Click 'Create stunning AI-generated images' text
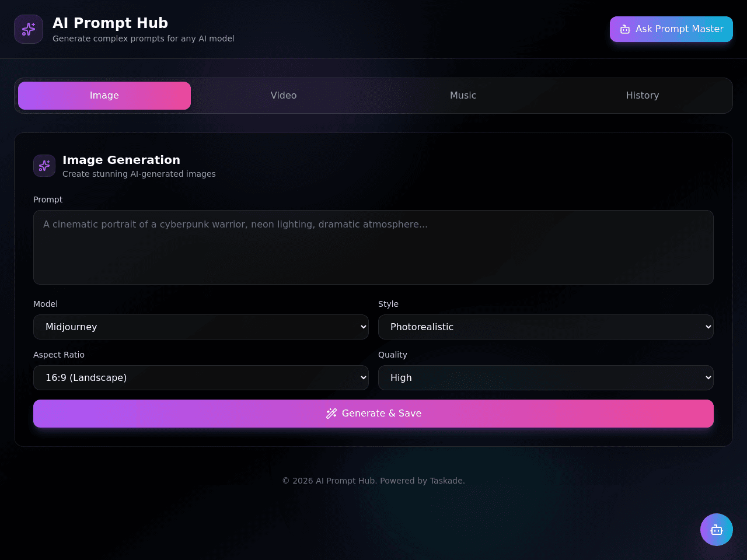The height and width of the screenshot is (560, 747). tap(139, 174)
